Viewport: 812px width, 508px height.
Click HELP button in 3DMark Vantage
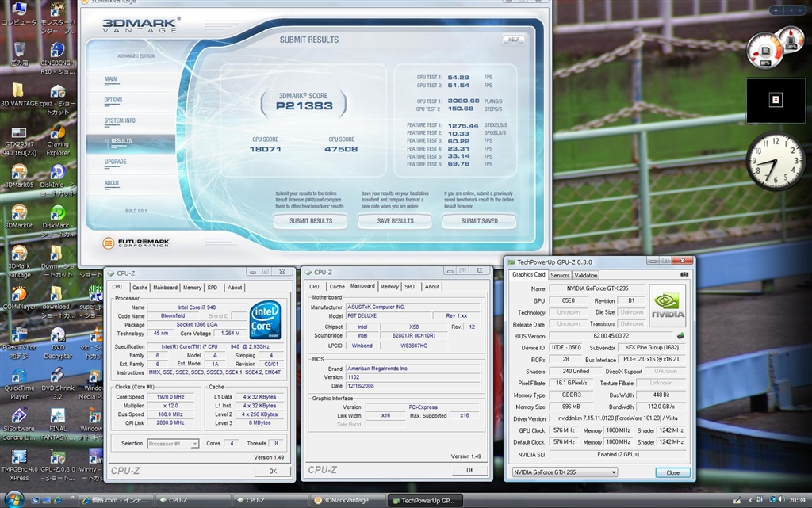click(x=514, y=40)
